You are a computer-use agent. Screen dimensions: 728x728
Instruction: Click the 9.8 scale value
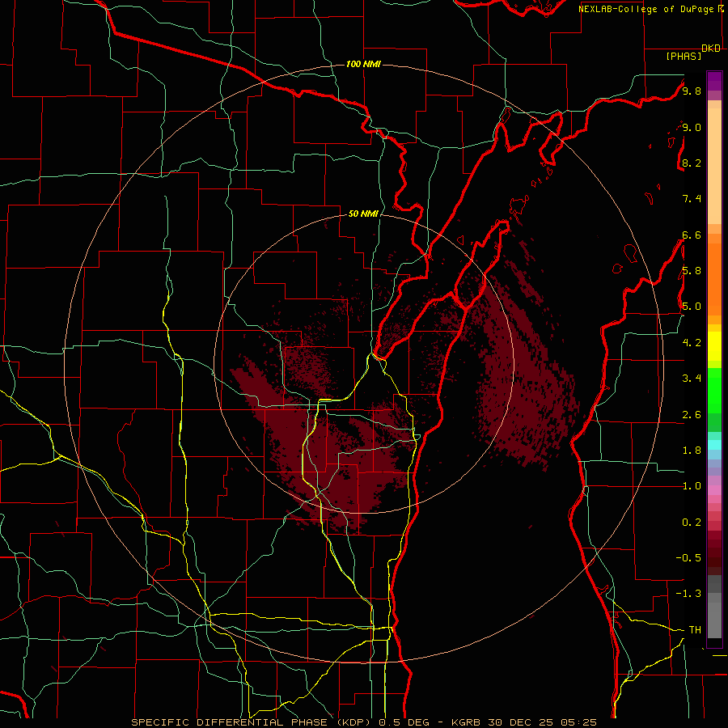click(692, 91)
